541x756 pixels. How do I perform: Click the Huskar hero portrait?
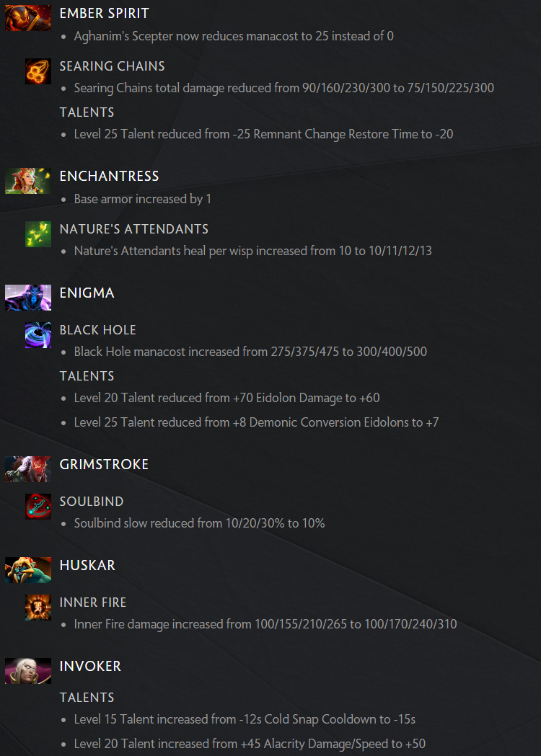tap(28, 570)
